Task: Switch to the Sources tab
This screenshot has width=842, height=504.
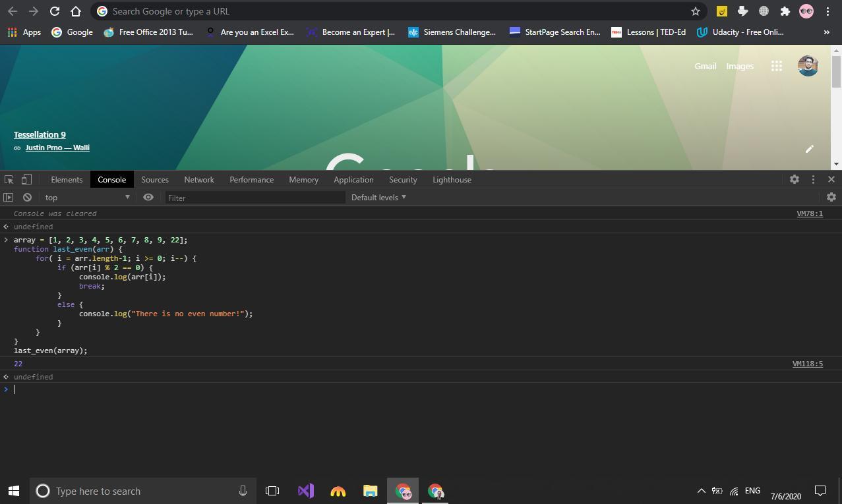Action: pos(155,179)
